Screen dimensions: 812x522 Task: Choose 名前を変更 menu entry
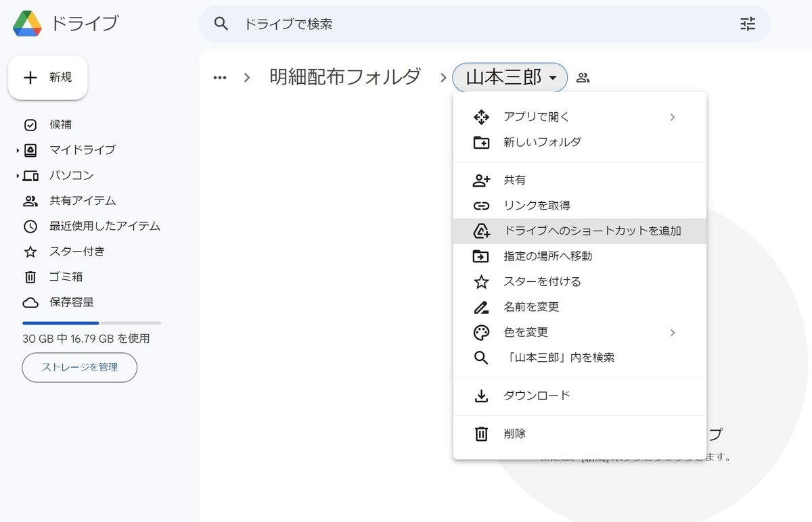coord(579,307)
